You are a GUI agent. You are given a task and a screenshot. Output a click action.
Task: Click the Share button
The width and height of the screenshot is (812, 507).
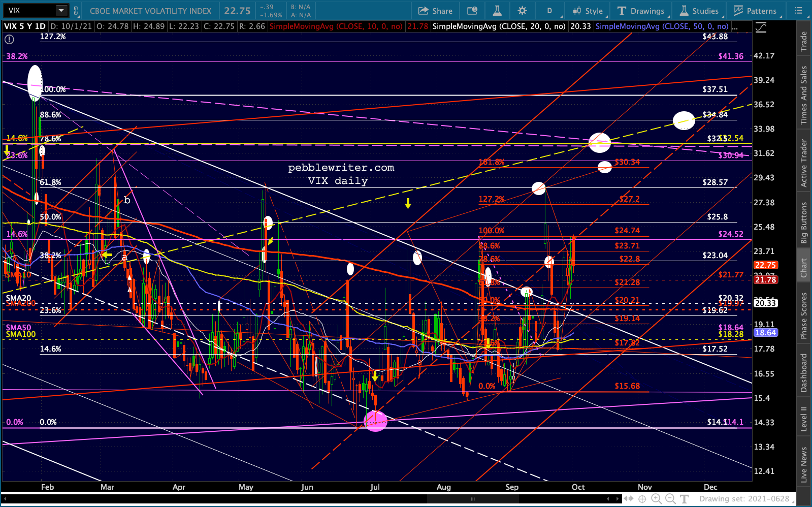pos(435,11)
